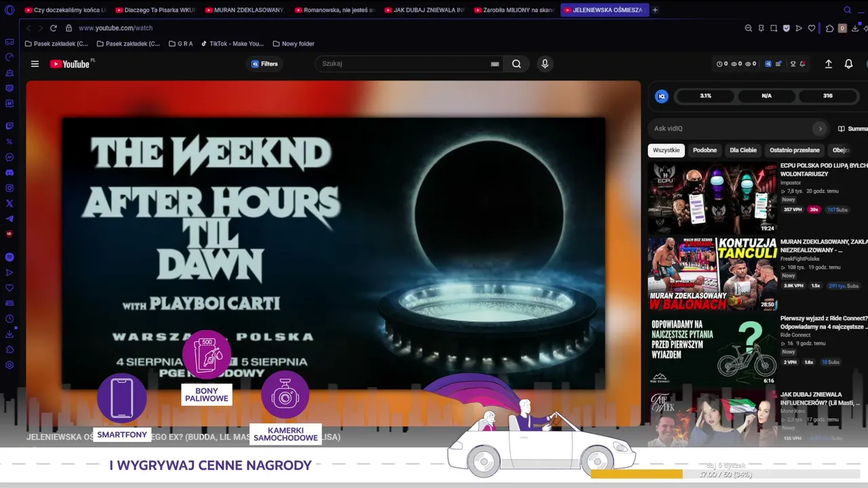Add page to bookmarks with heart icon

(811, 28)
